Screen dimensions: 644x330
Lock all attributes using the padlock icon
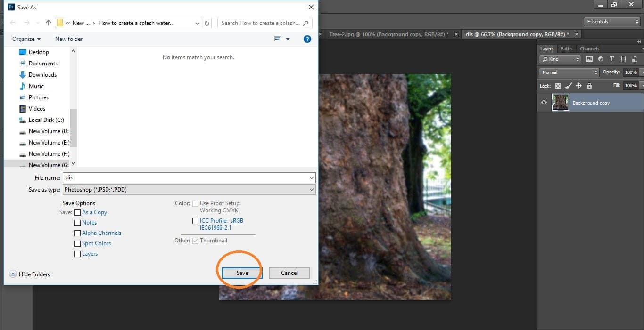click(x=589, y=85)
